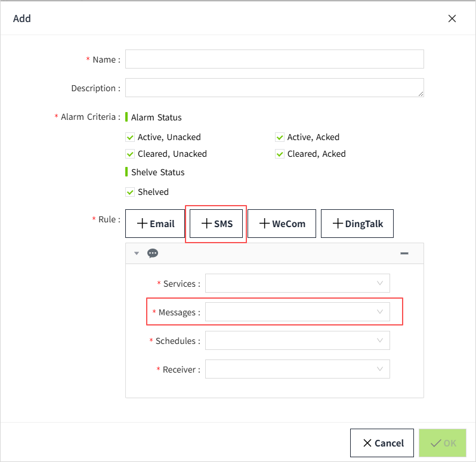Remove the SMS rule with minus icon
Viewport: 476px width, 462px height.
(x=404, y=253)
